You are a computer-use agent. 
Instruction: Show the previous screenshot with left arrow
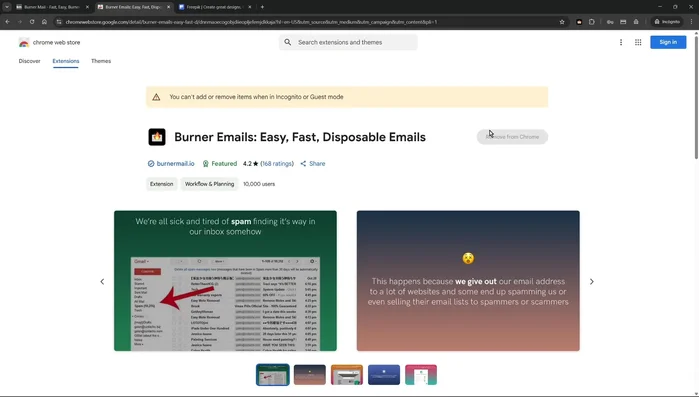pos(102,282)
